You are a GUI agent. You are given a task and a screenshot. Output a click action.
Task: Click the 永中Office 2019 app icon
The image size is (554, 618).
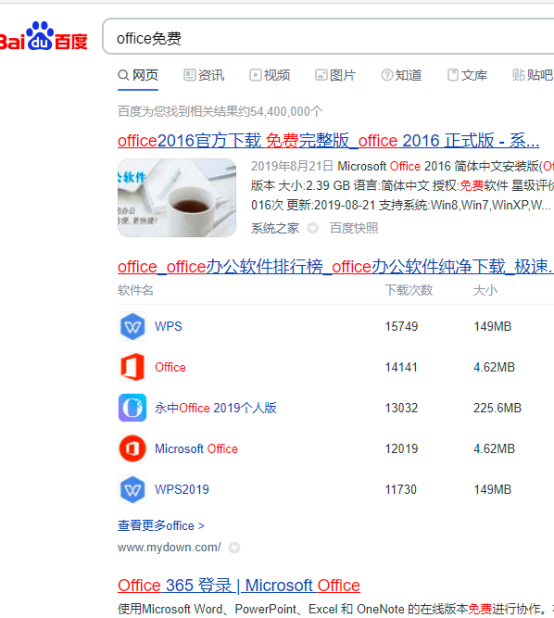[x=132, y=408]
